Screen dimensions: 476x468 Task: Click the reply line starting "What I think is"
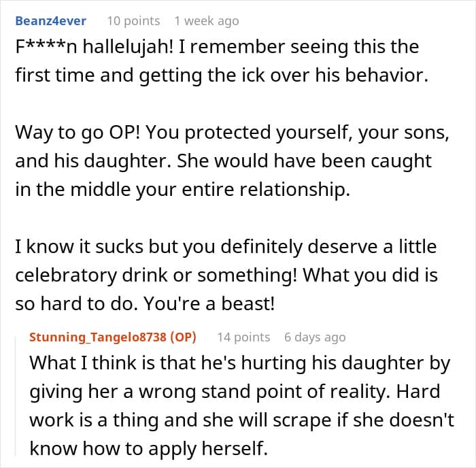(x=240, y=363)
